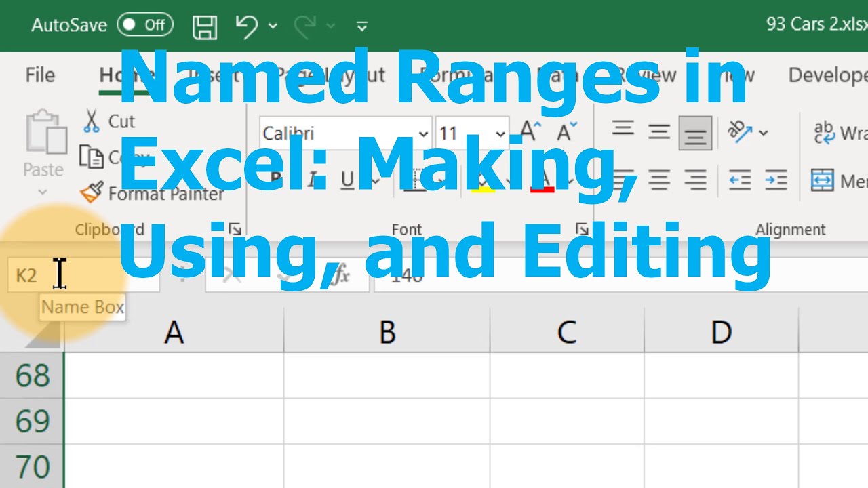Align cell text to the left
Image resolution: width=868 pixels, height=488 pixels.
(x=623, y=180)
